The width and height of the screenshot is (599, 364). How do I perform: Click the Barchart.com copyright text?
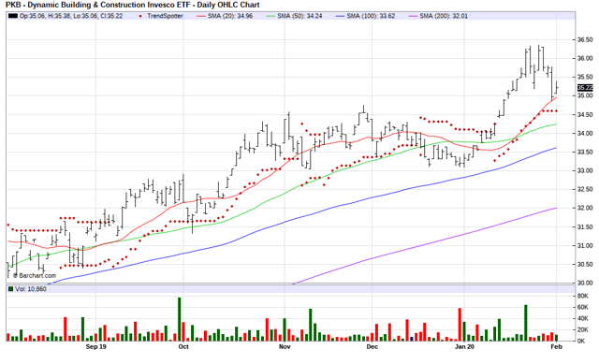coord(35,275)
